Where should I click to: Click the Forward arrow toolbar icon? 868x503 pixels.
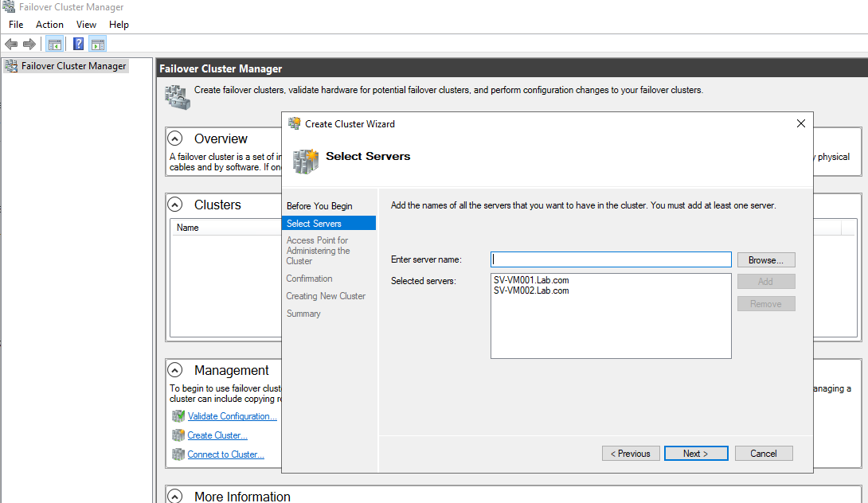[x=29, y=44]
